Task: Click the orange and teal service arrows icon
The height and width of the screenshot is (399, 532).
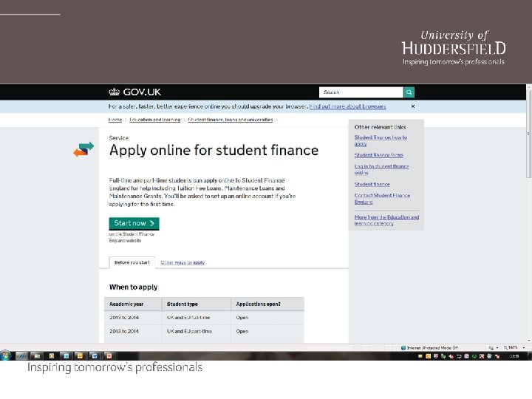Action: coord(83,149)
